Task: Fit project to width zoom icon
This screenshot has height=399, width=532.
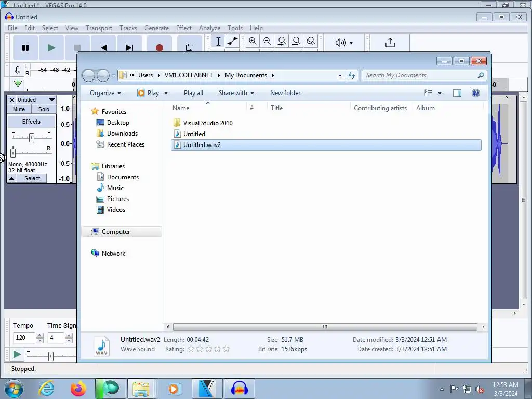Action: pyautogui.click(x=296, y=42)
